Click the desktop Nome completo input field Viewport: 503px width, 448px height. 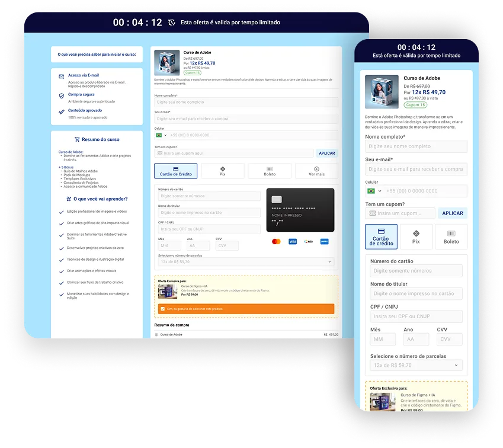tap(246, 103)
